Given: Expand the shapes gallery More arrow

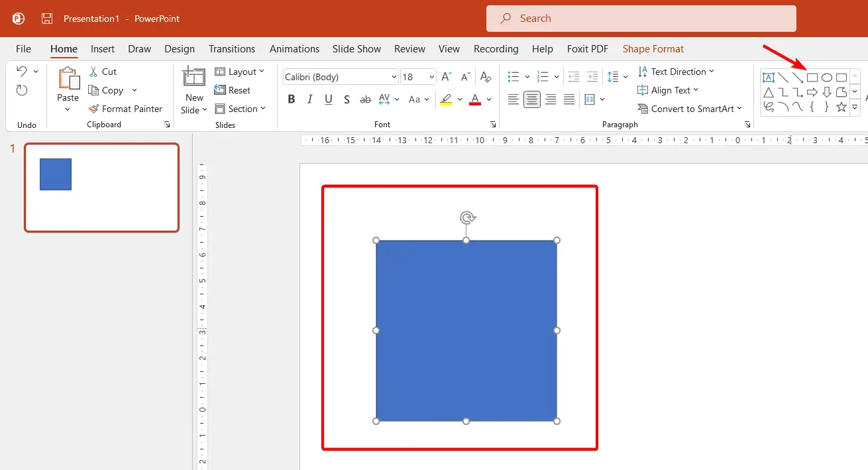Looking at the screenshot, I should [x=855, y=107].
